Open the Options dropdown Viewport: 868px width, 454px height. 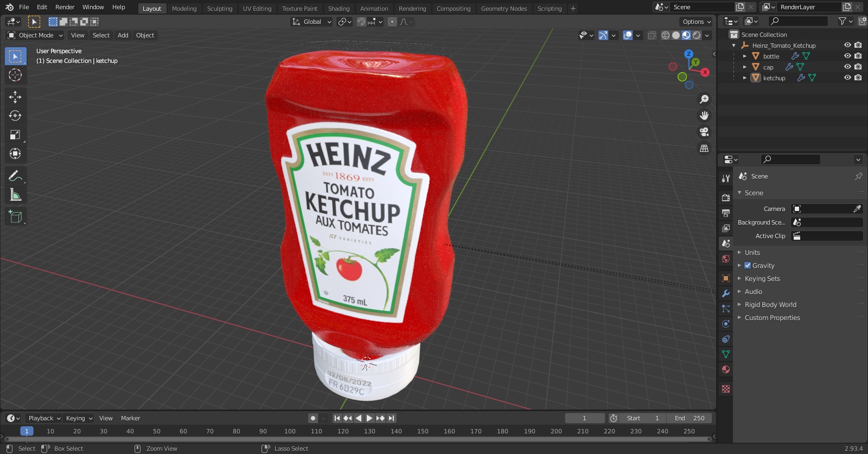[x=697, y=22]
